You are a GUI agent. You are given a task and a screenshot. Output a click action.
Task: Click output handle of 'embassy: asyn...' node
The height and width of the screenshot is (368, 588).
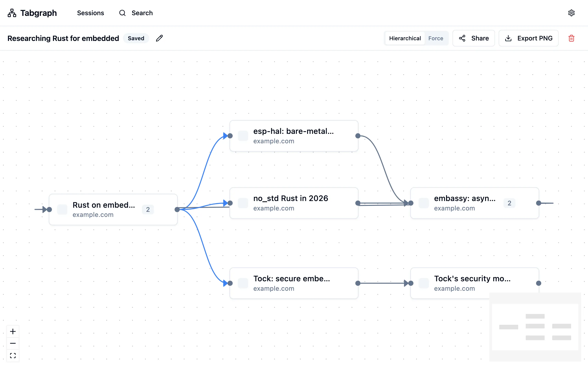tap(539, 203)
